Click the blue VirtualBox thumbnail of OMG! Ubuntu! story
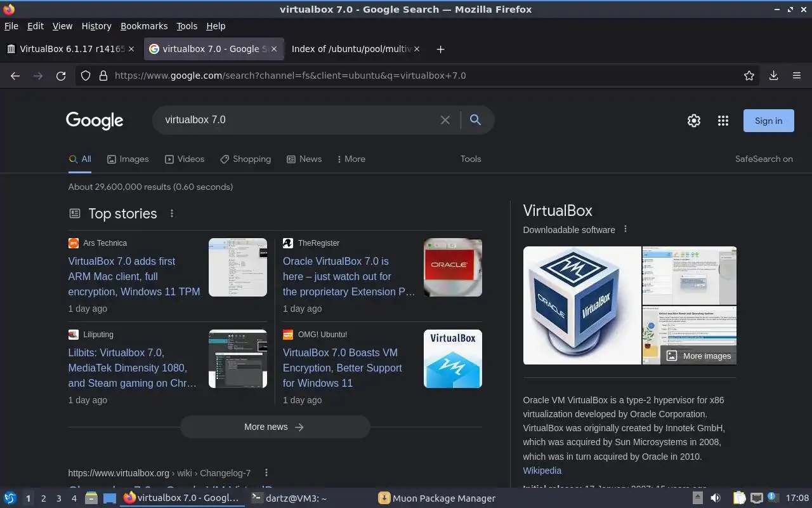Screen dimensions: 812x508 click(x=453, y=359)
